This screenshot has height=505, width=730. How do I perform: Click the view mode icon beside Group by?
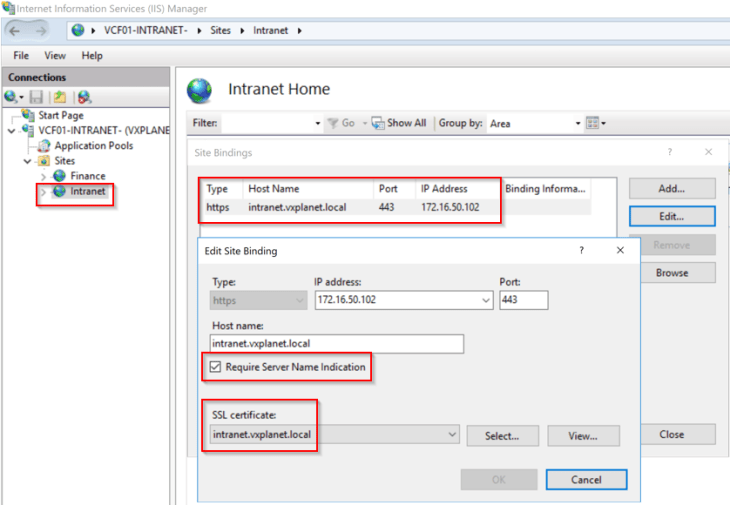(x=592, y=123)
